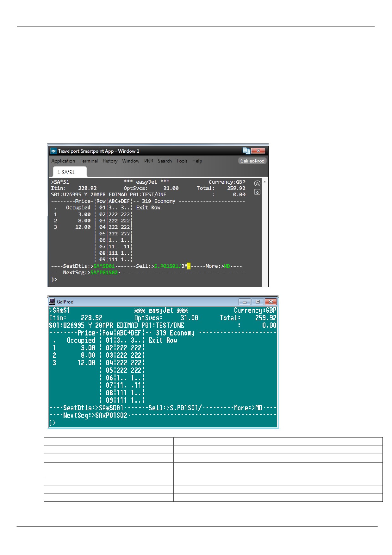Screen dimensions: 392x555
Task: Click total 259.92 in Smartpoint
Action: (x=236, y=188)
